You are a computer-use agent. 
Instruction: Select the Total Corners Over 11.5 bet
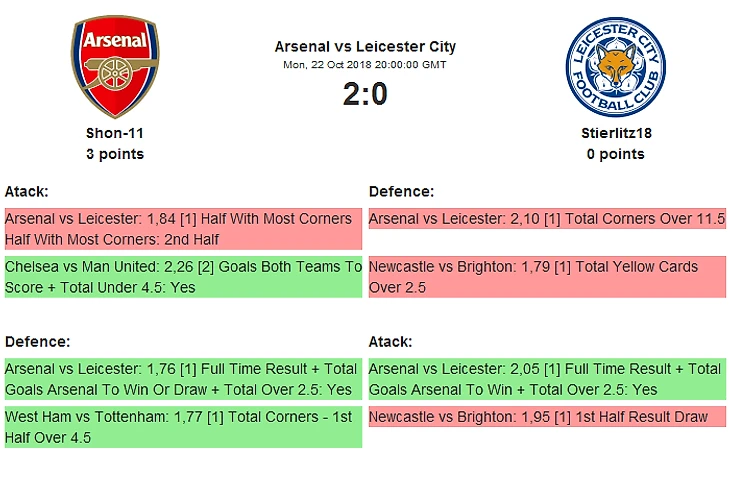(x=547, y=219)
